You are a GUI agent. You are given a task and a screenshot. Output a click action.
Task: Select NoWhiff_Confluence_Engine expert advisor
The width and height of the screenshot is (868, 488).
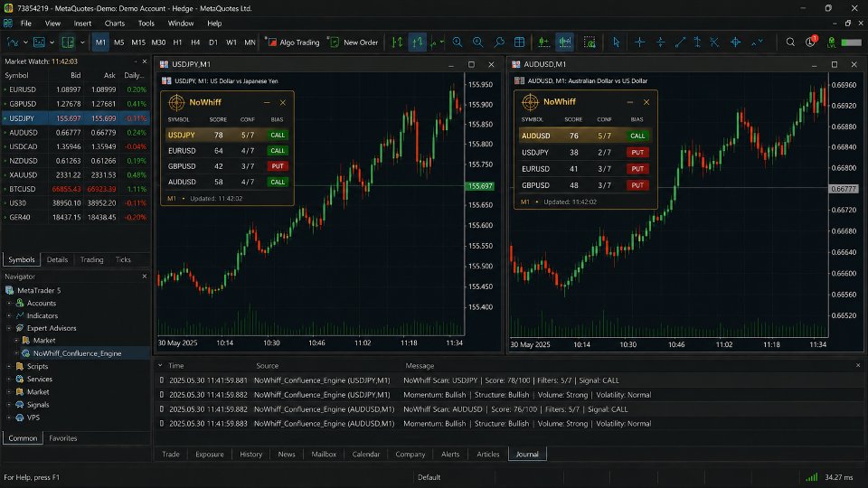77,353
